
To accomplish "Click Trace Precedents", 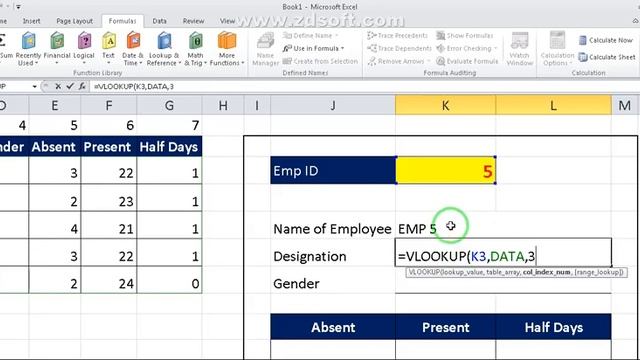I will pyautogui.click(x=397, y=36).
